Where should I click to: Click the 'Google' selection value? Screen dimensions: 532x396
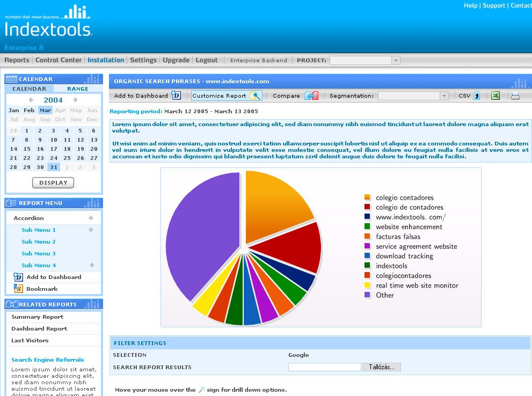point(298,355)
